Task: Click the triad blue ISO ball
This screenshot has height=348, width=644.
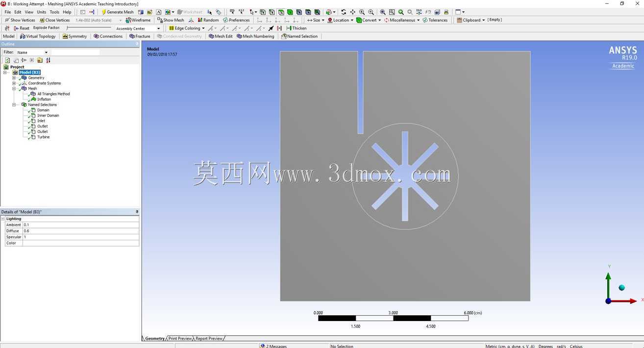Action: 622,288
